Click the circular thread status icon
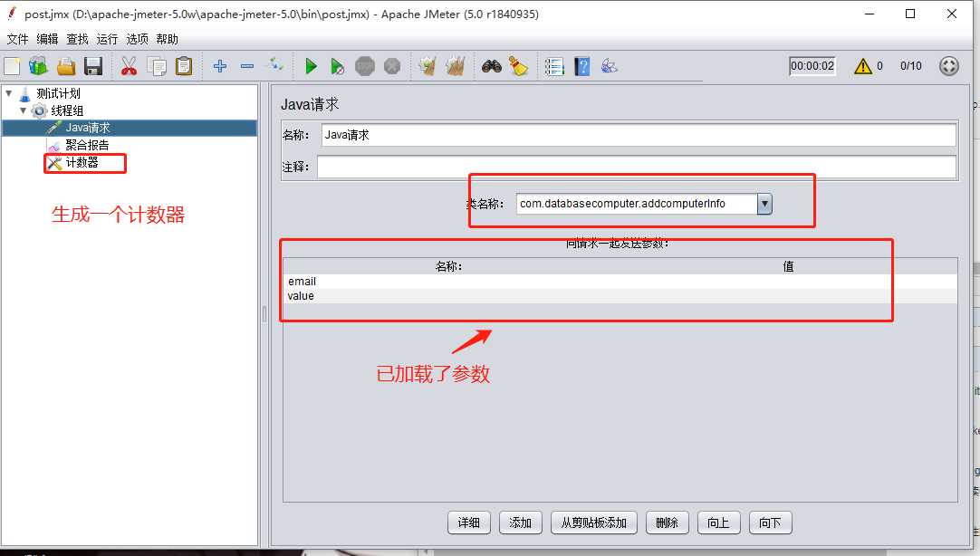This screenshot has width=980, height=556. point(948,66)
